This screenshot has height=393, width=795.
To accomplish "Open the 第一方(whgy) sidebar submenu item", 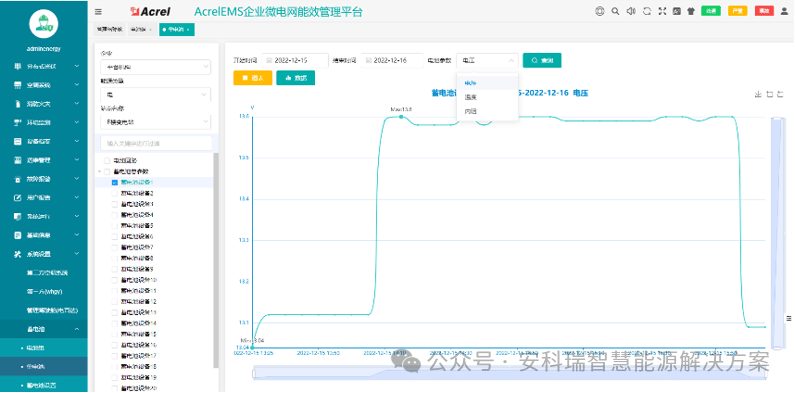I will coord(45,292).
